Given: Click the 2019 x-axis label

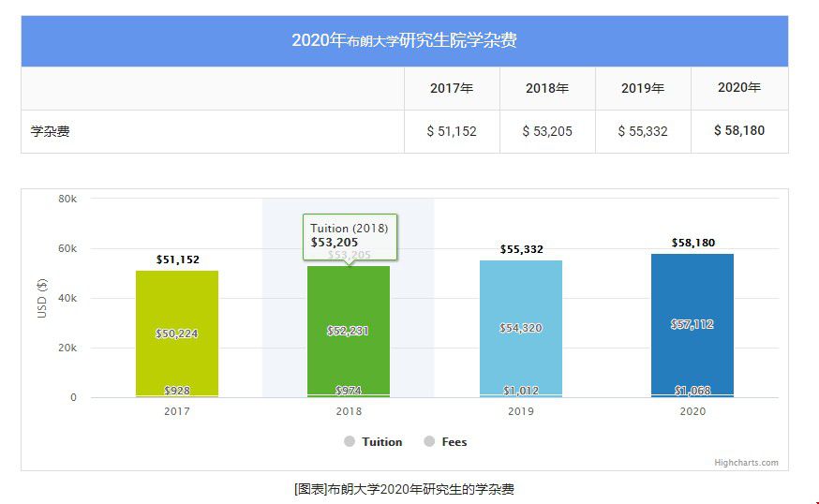Looking at the screenshot, I should click(x=521, y=411).
